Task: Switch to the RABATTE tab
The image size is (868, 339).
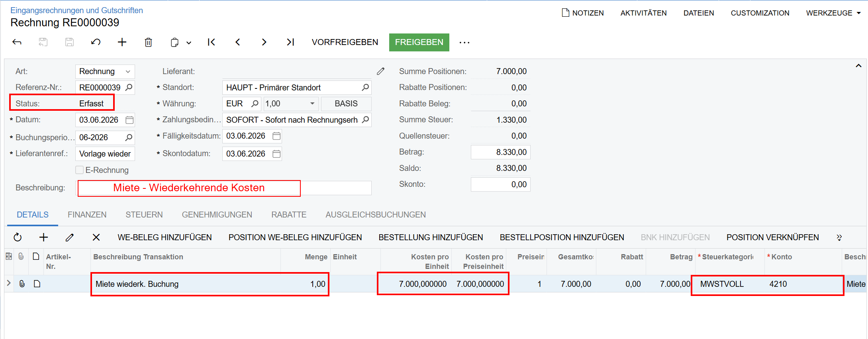Action: coord(289,215)
